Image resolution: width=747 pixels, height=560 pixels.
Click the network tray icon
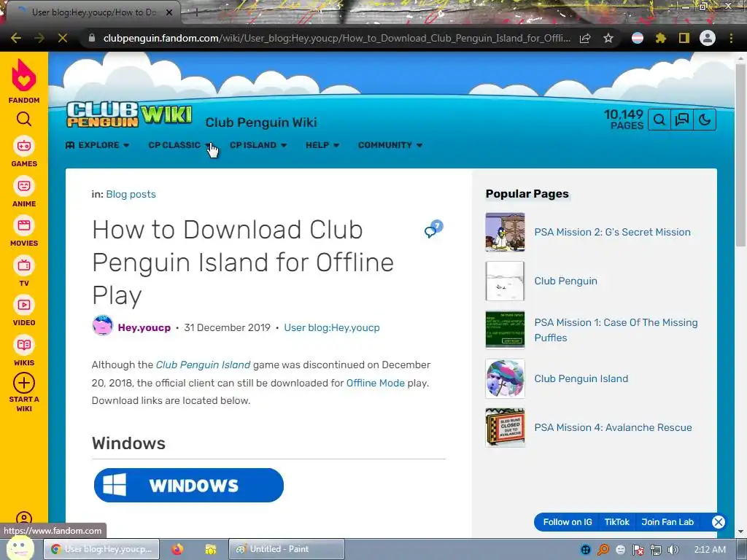[x=656, y=550]
